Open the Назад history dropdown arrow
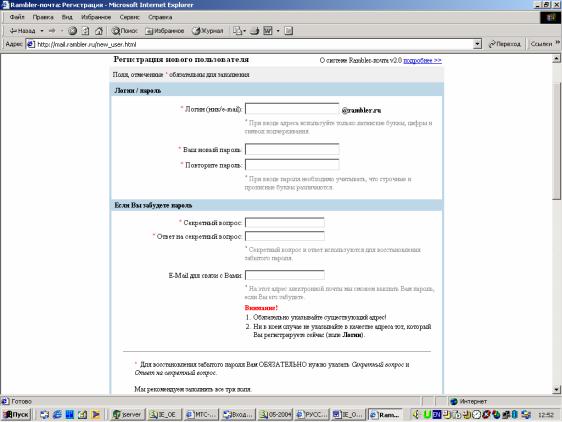 pyautogui.click(x=42, y=31)
